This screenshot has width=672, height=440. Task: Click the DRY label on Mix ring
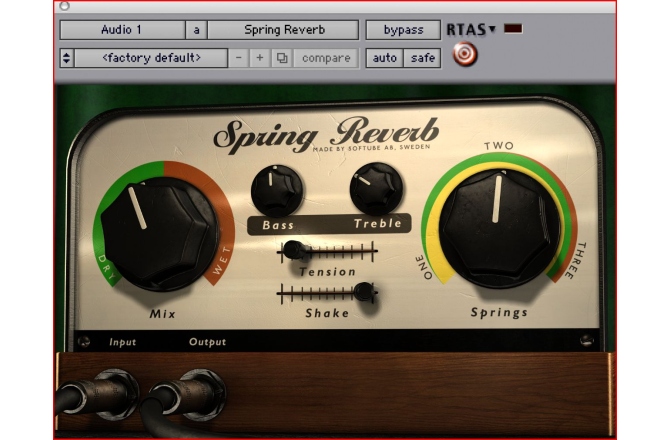[106, 267]
